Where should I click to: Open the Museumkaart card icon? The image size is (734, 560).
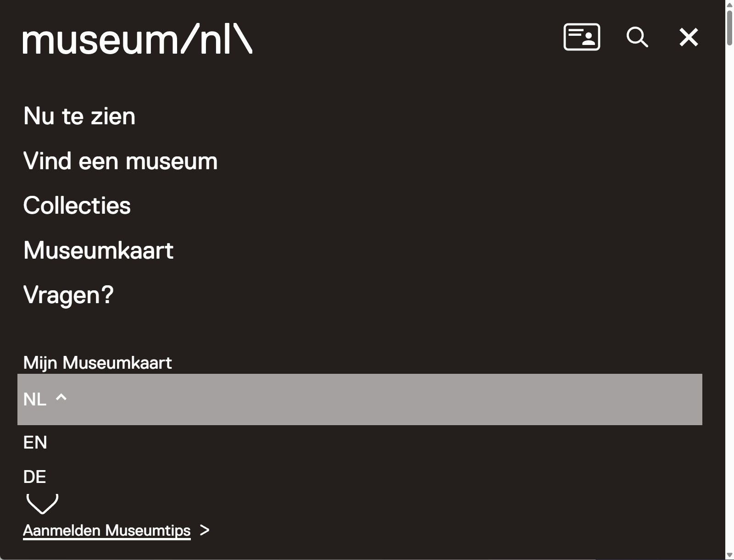(x=582, y=37)
